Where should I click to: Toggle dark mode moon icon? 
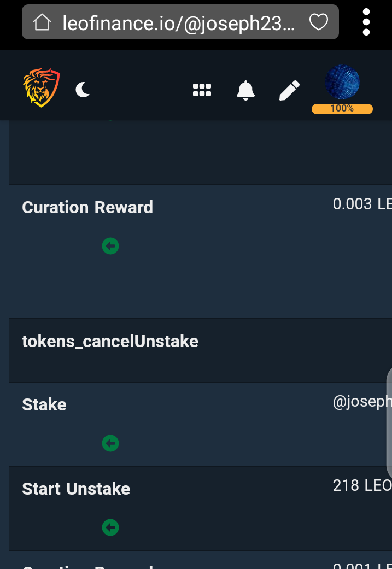point(83,89)
